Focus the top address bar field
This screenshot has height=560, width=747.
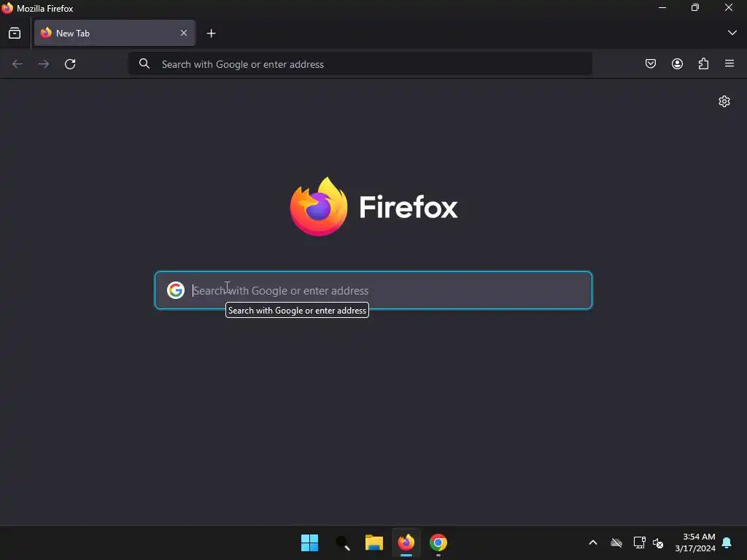(x=360, y=64)
